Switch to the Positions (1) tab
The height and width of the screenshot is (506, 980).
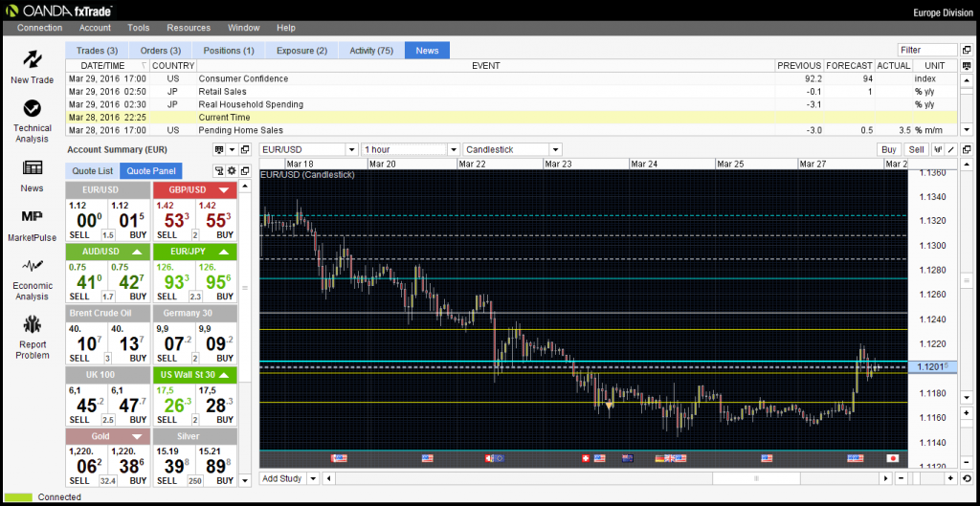[229, 51]
